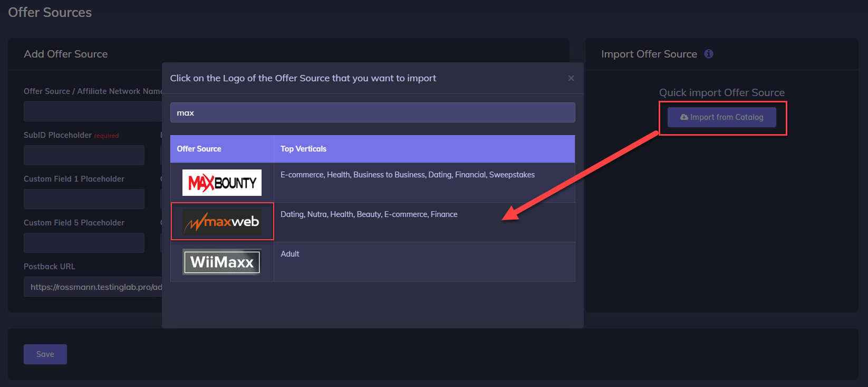
Task: Click the Quick import Offer Source heading
Action: tap(722, 92)
